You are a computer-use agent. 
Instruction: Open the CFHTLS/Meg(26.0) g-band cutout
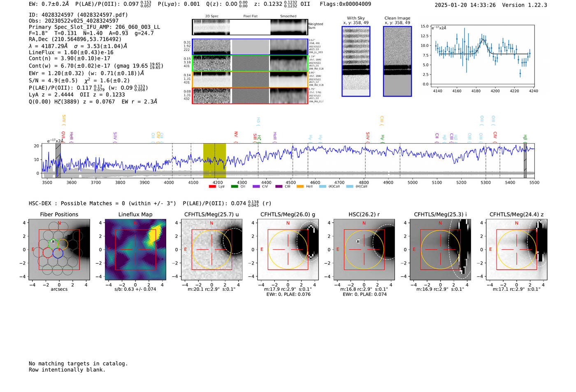(288, 249)
